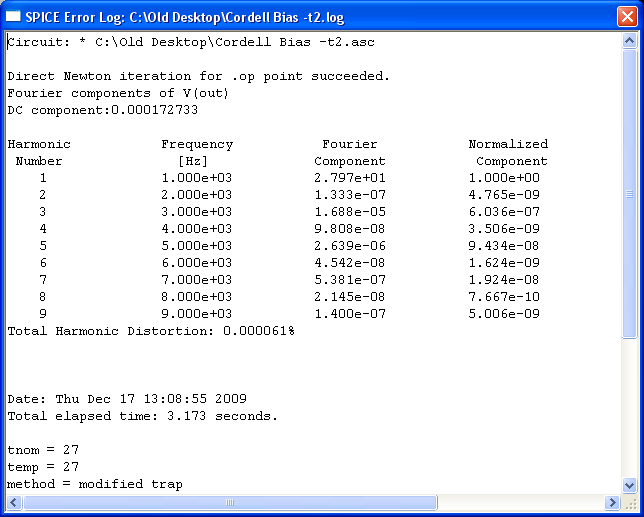The width and height of the screenshot is (644, 517).
Task: Click Fourier component 5.381e-07
Action: (x=350, y=280)
